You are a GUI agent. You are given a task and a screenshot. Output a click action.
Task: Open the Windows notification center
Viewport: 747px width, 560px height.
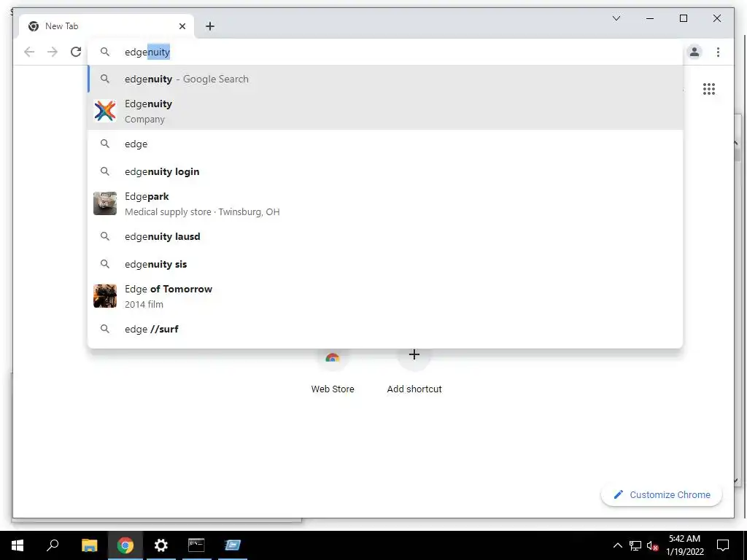click(x=723, y=545)
